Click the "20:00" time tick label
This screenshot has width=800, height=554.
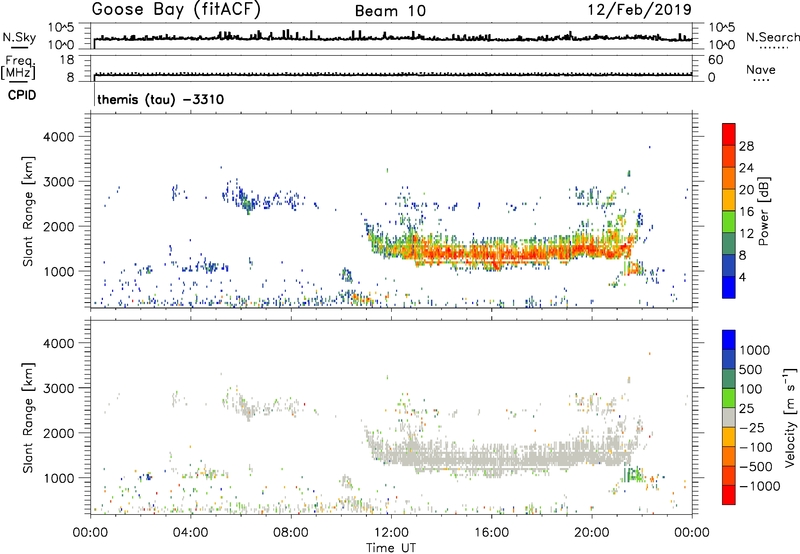pyautogui.click(x=592, y=533)
